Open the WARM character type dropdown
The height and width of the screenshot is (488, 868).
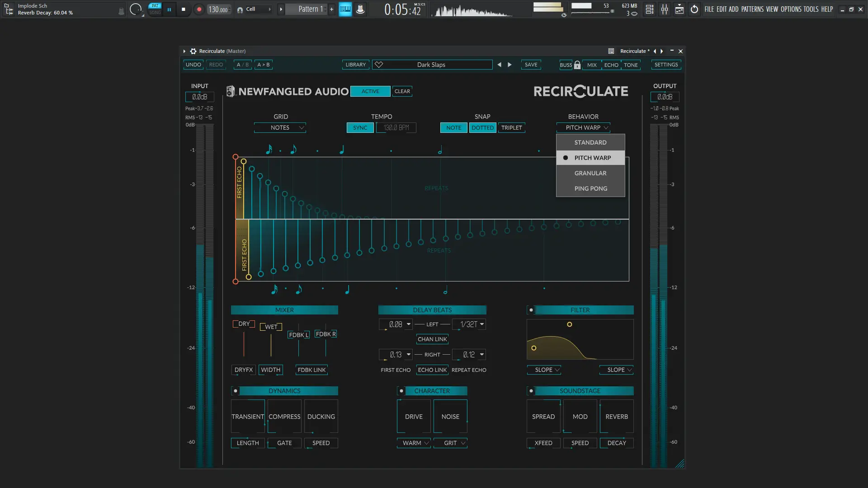pyautogui.click(x=414, y=443)
